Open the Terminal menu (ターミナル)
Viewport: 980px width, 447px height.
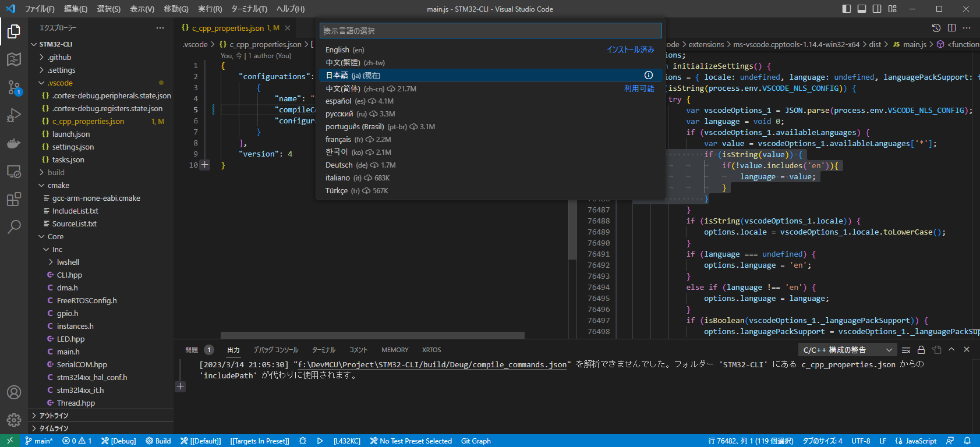click(249, 9)
